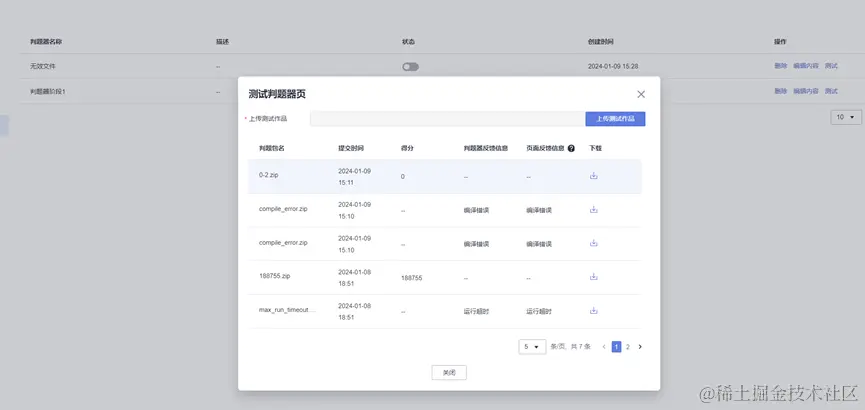Go to previous page arrow in dialog
This screenshot has width=865, height=410.
604,347
